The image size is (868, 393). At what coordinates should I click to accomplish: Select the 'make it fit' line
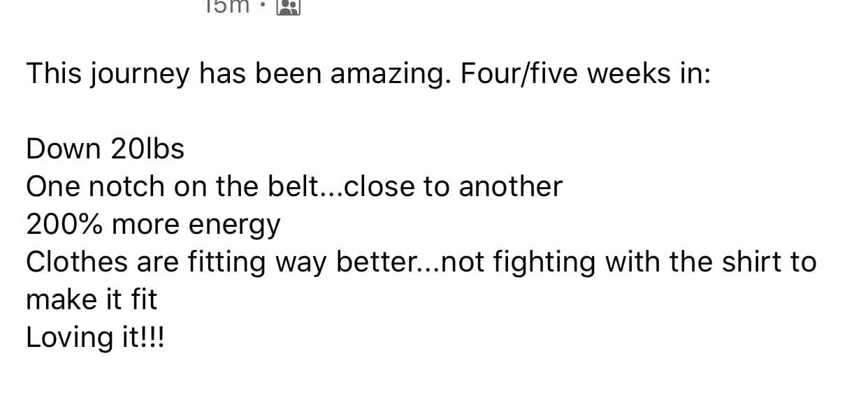92,299
